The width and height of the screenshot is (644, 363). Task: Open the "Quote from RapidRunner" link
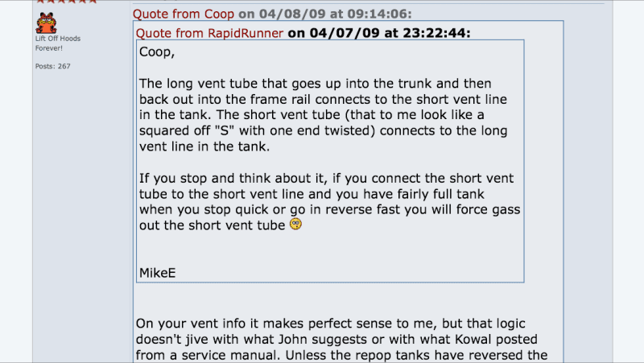tap(210, 33)
